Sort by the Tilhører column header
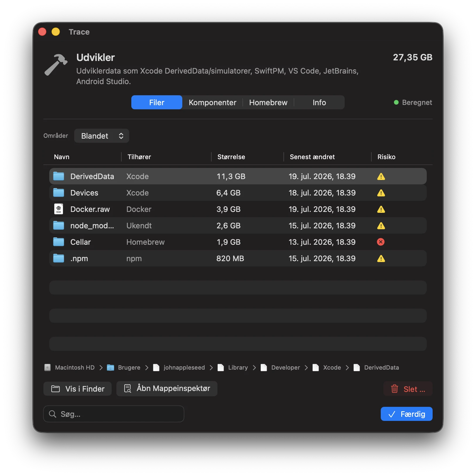This screenshot has width=476, height=476. coord(139,157)
